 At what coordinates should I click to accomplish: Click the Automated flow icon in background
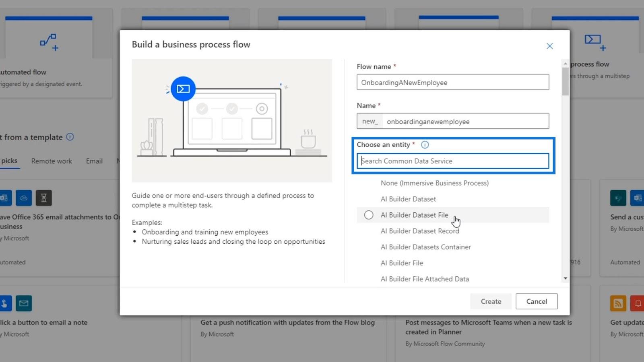(49, 42)
